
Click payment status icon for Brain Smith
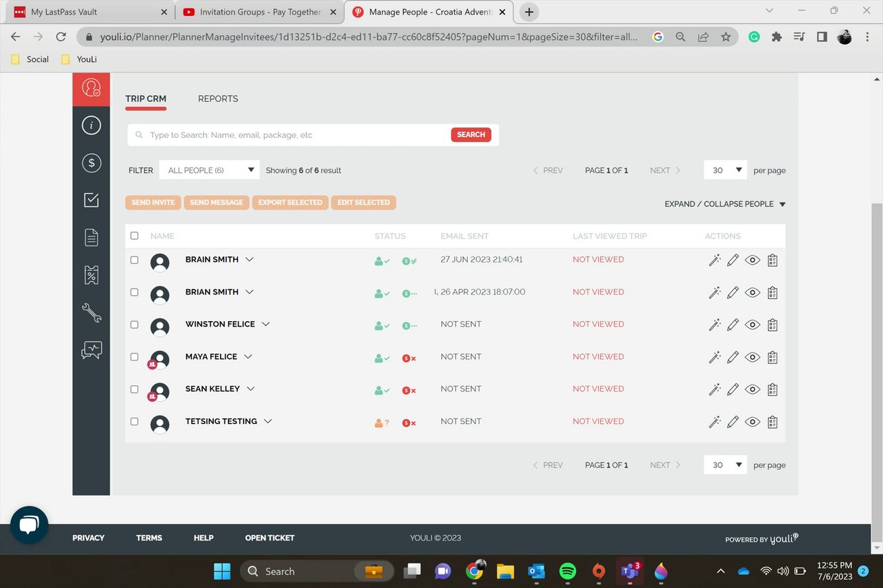[409, 261]
